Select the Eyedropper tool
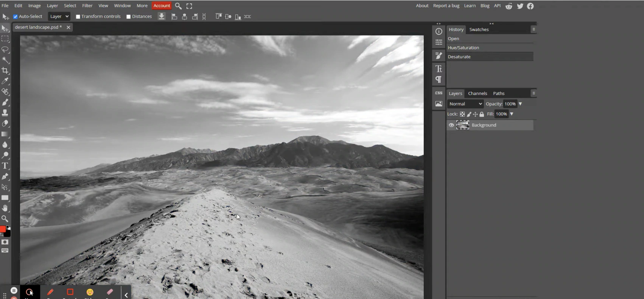This screenshot has height=299, width=644. pyautogui.click(x=5, y=81)
